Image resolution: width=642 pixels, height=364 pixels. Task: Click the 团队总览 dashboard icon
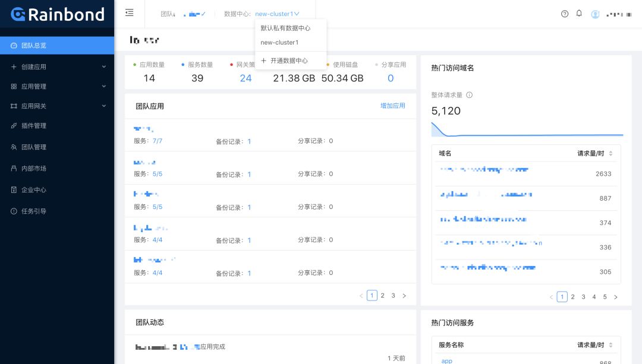[14, 45]
